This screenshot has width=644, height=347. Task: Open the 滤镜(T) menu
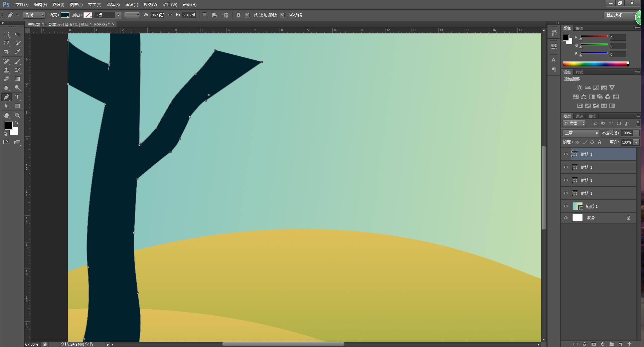pyautogui.click(x=131, y=5)
